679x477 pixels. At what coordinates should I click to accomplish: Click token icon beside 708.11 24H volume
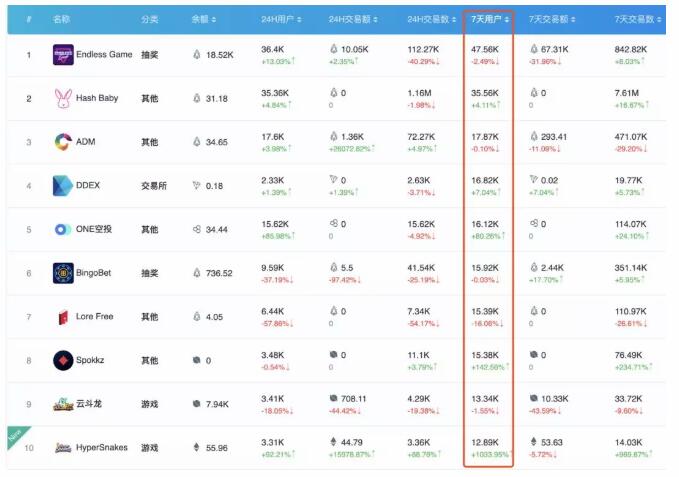coord(333,398)
